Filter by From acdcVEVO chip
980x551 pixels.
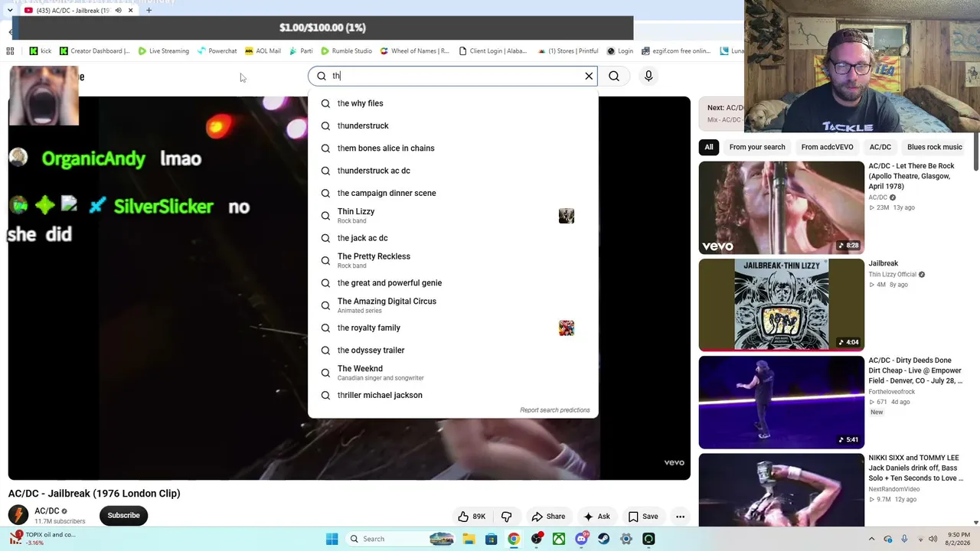click(827, 147)
